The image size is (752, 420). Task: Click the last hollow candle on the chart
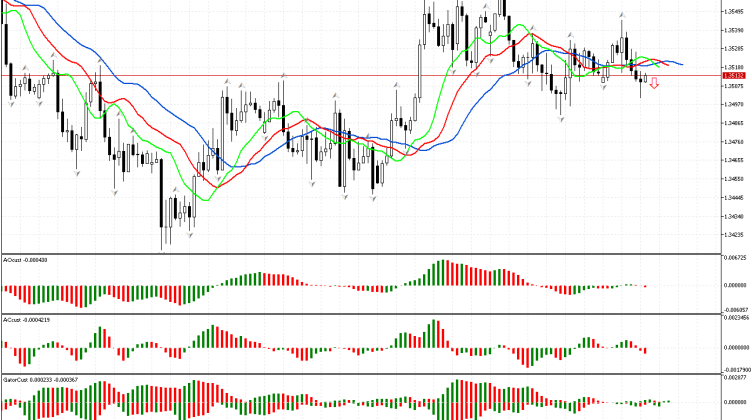coord(647,77)
